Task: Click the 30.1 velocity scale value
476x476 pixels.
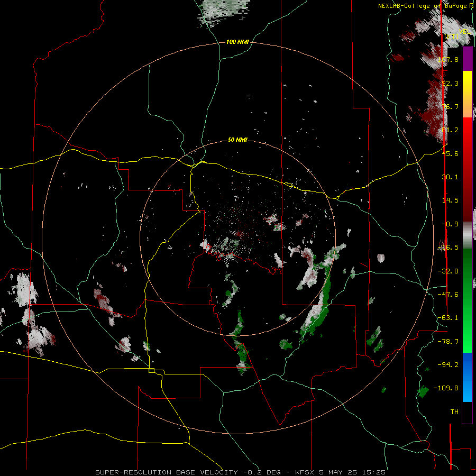Action: point(450,177)
